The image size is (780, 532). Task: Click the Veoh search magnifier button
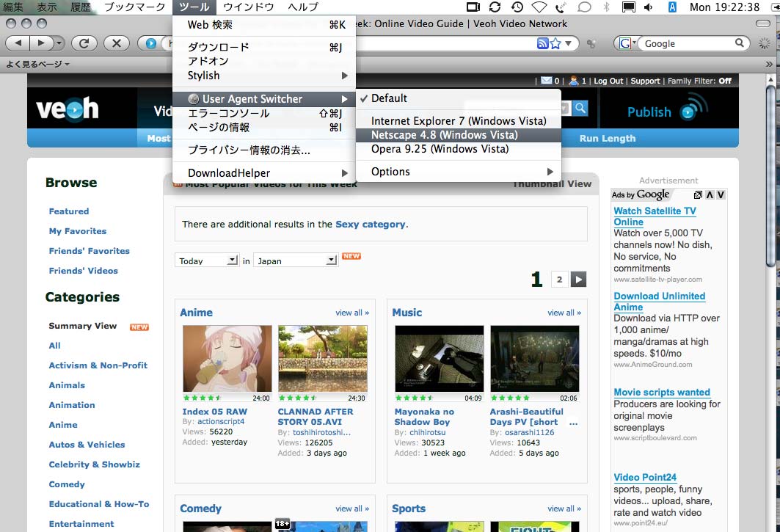point(580,108)
